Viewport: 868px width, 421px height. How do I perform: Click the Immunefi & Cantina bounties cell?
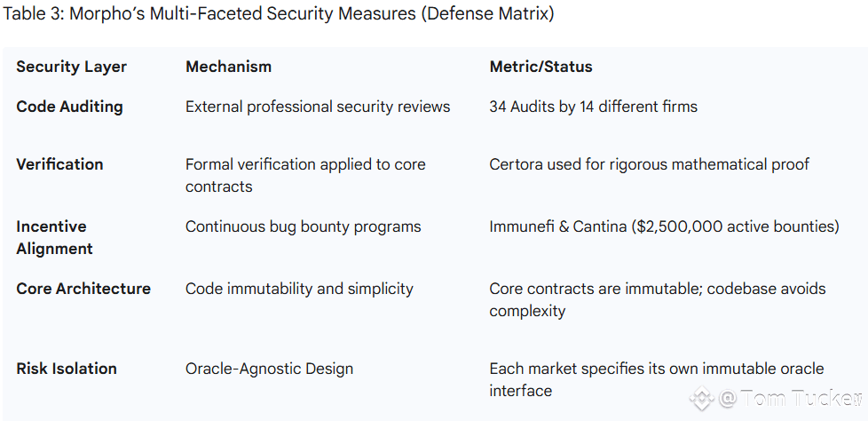(664, 226)
